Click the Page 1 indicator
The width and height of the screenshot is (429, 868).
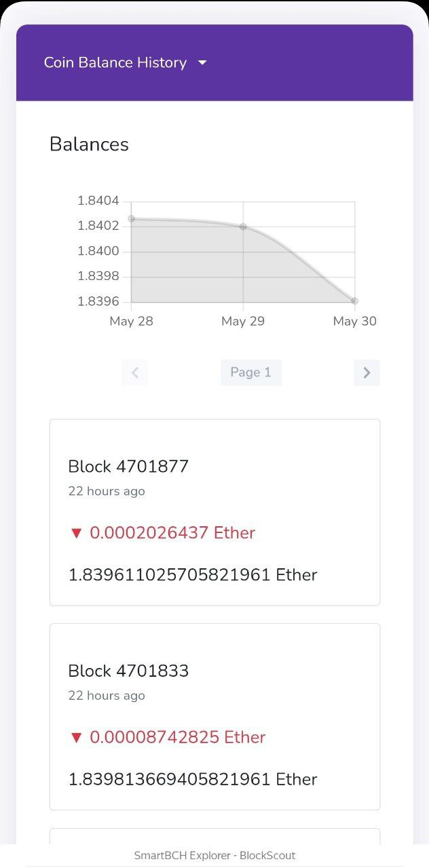(250, 372)
